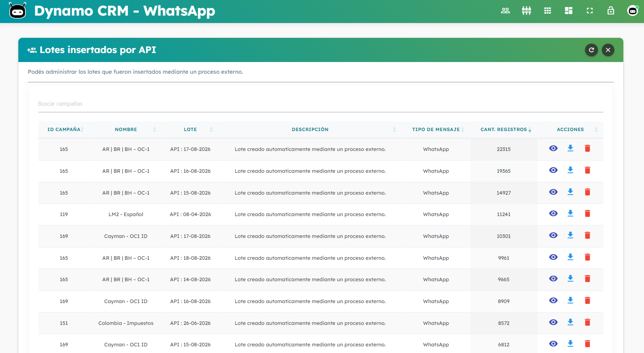Open the users group icon in header
644x353 pixels.
pyautogui.click(x=505, y=11)
